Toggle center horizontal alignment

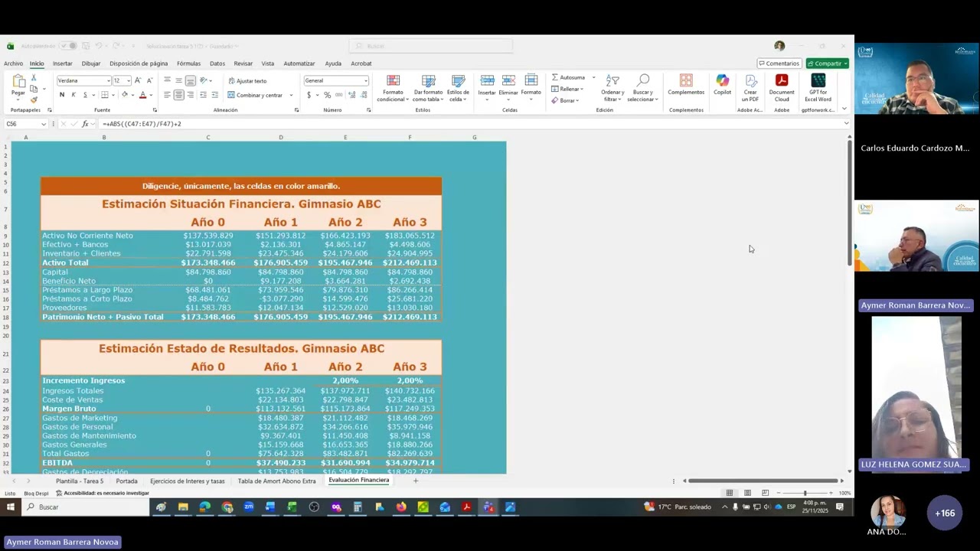(178, 95)
